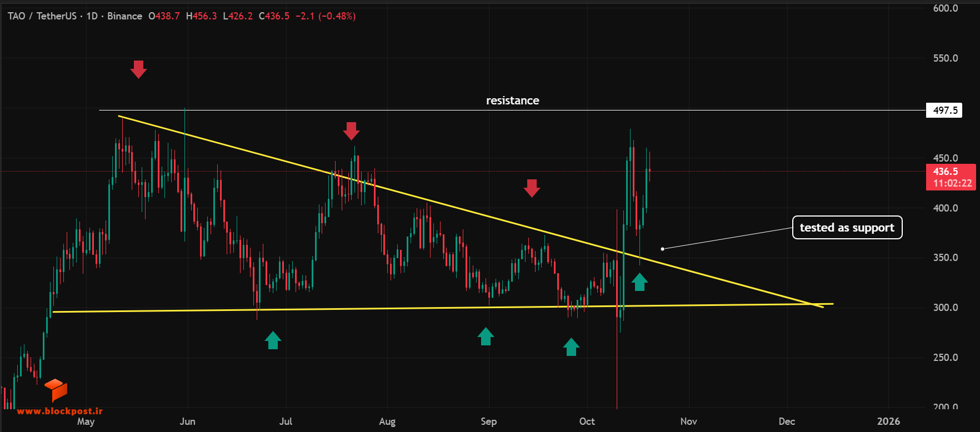Click the orange Blockpost cube logo

point(56,390)
